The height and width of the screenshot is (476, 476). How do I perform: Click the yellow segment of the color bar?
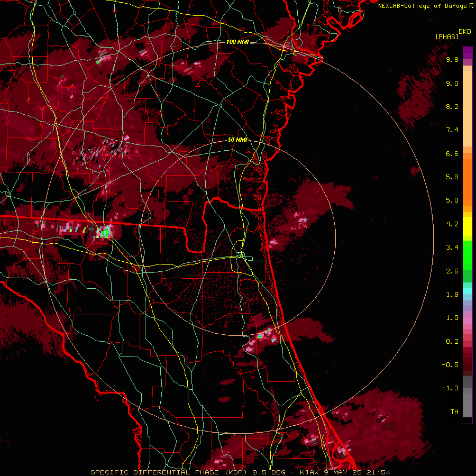467,226
